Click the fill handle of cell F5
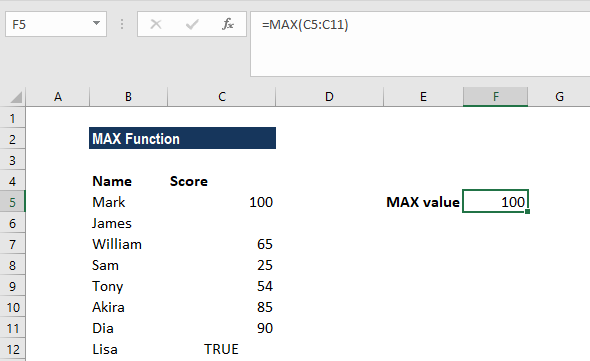The height and width of the screenshot is (361, 590). [x=527, y=212]
